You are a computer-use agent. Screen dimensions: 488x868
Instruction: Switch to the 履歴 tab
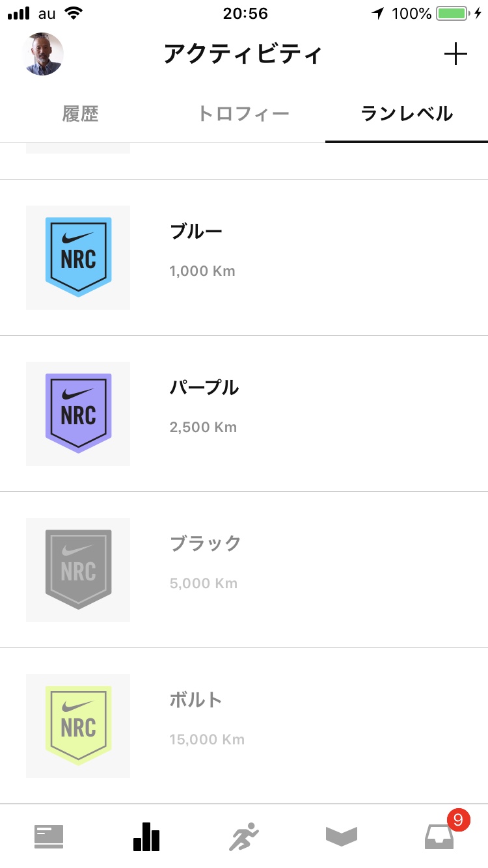pyautogui.click(x=81, y=114)
